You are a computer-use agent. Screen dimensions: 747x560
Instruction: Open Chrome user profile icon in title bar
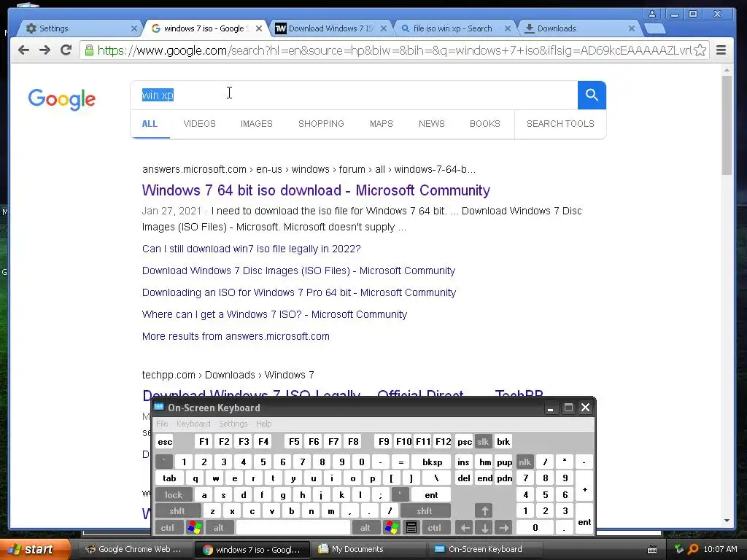click(x=651, y=14)
